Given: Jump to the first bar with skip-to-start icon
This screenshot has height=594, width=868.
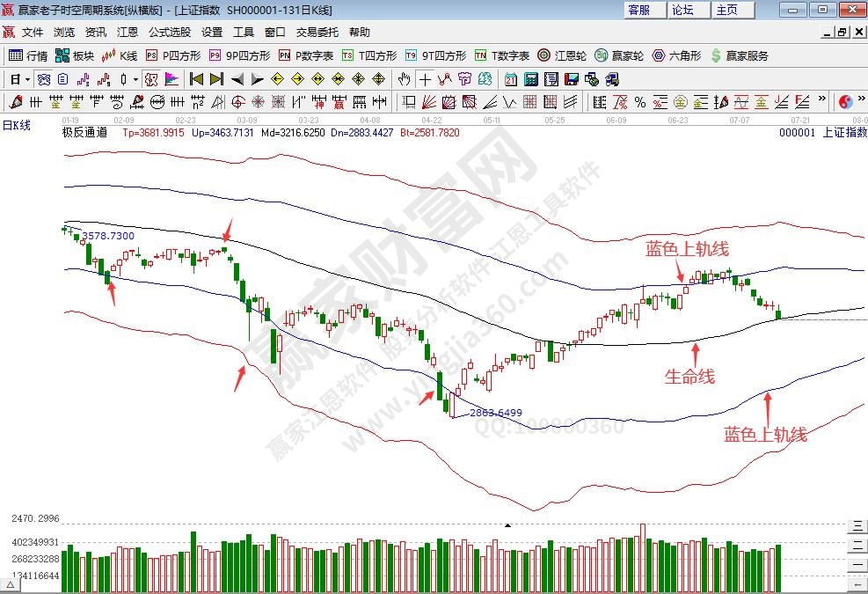Looking at the screenshot, I should (196, 78).
